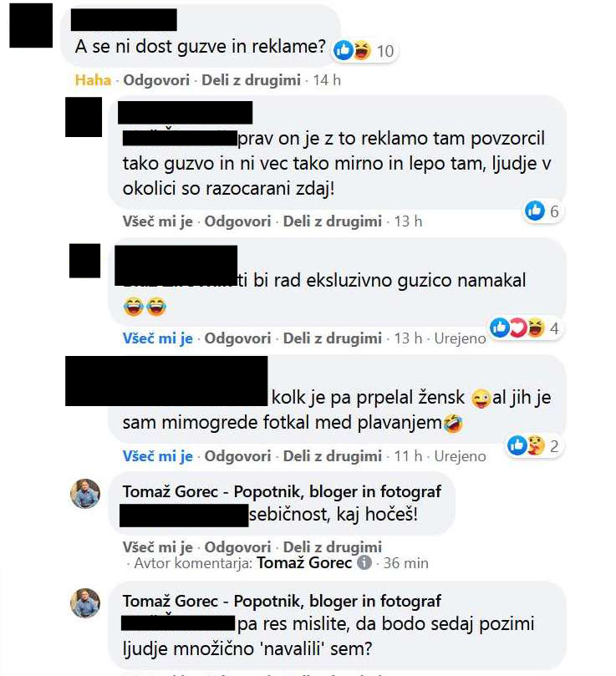The width and height of the screenshot is (616, 676).
Task: Open reactions on the '10' count comment
Action: pyautogui.click(x=366, y=51)
